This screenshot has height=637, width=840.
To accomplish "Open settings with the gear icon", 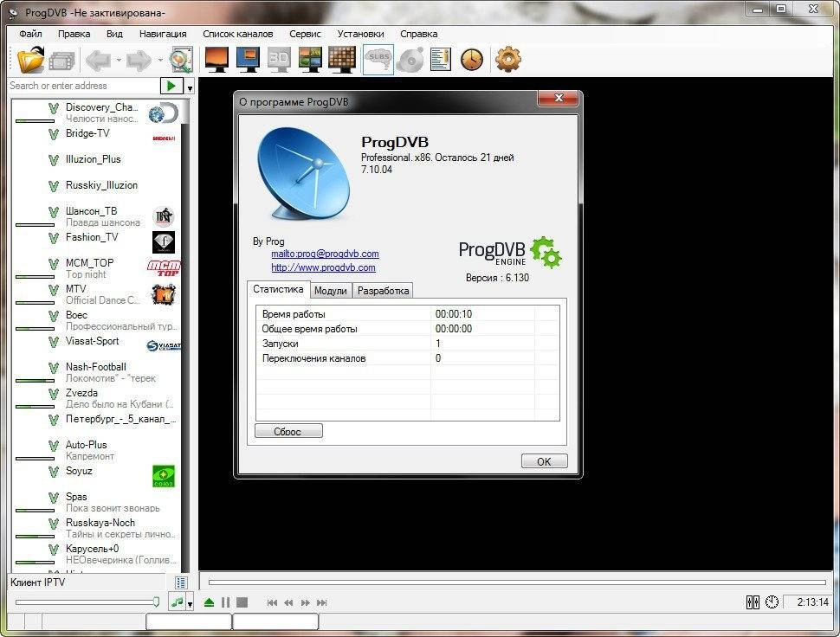I will pos(507,59).
